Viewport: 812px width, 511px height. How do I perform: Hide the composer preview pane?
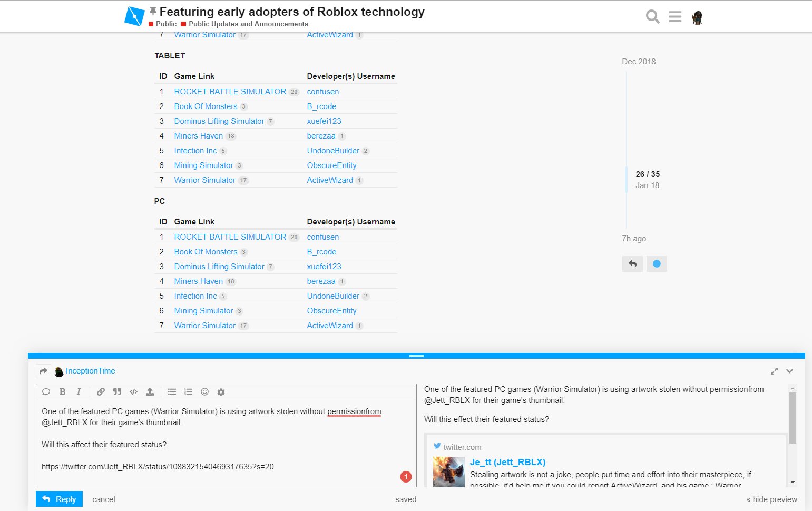[771, 499]
